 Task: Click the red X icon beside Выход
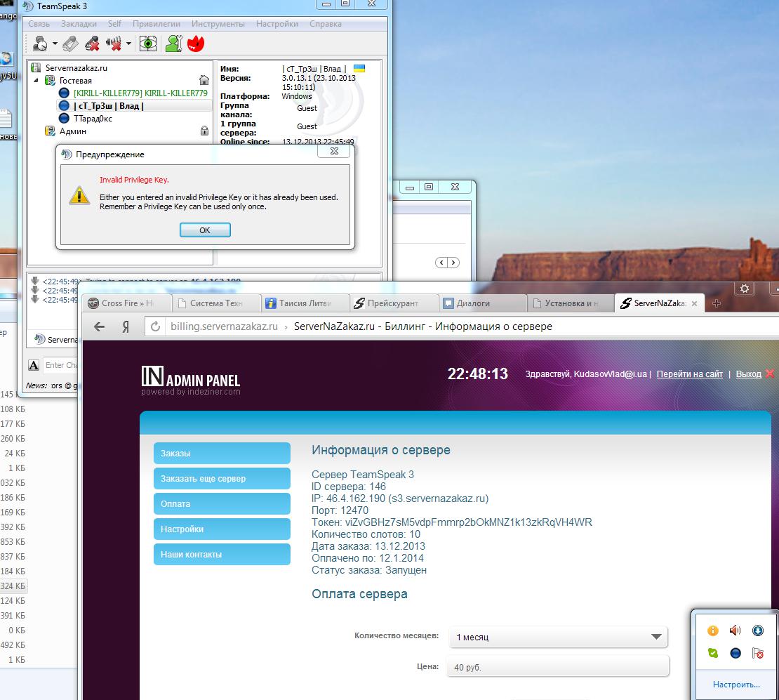point(770,374)
